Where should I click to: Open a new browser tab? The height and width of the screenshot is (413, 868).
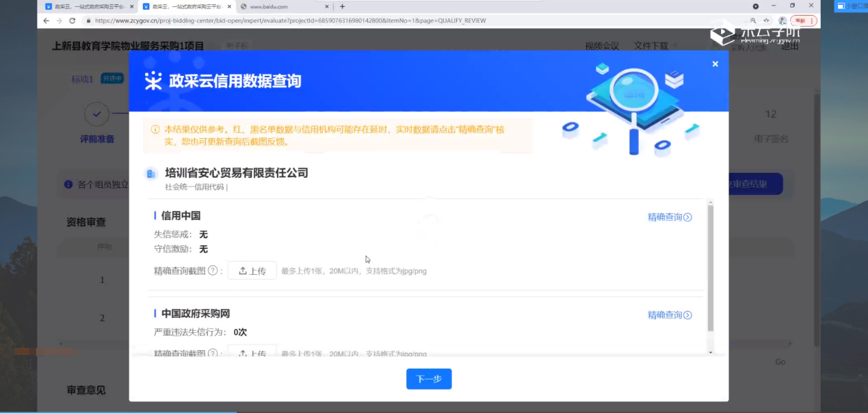[x=342, y=6]
